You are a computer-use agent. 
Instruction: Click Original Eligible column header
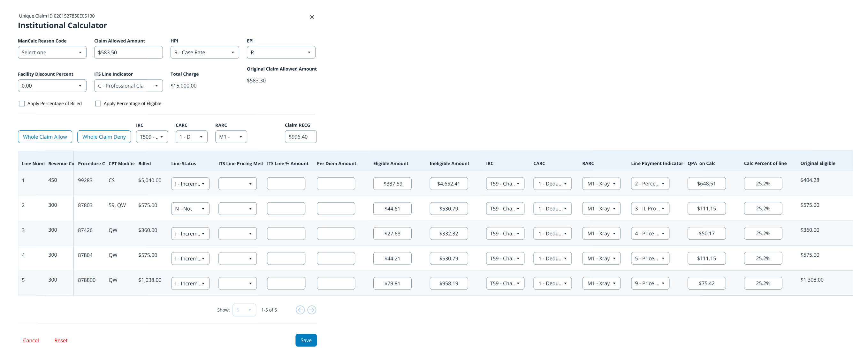pos(818,164)
